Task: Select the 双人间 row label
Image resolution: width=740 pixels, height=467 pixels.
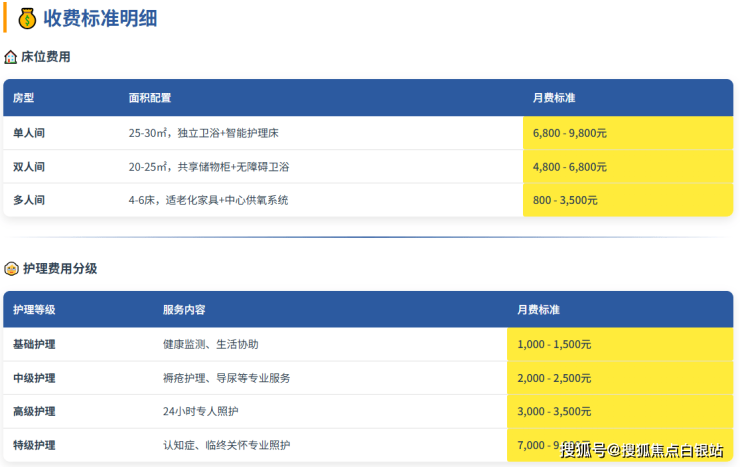Action: coord(29,167)
